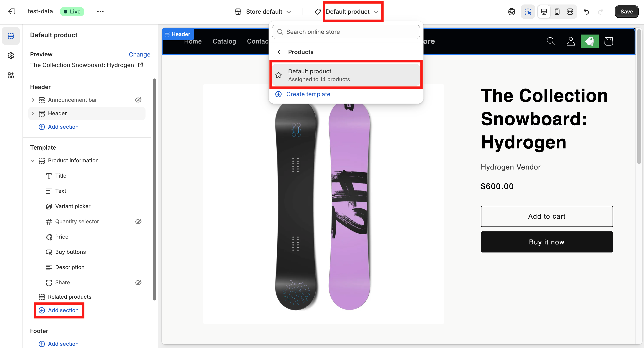Switch to fullscreen preview icon
This screenshot has height=348, width=644.
click(x=570, y=11)
